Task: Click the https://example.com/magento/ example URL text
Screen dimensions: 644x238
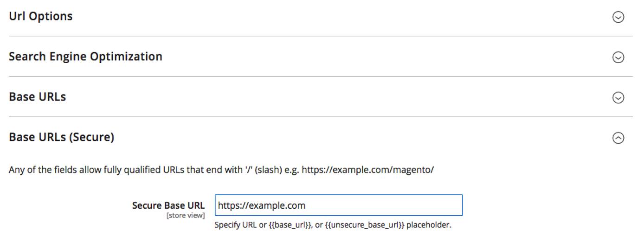Action: click(367, 170)
